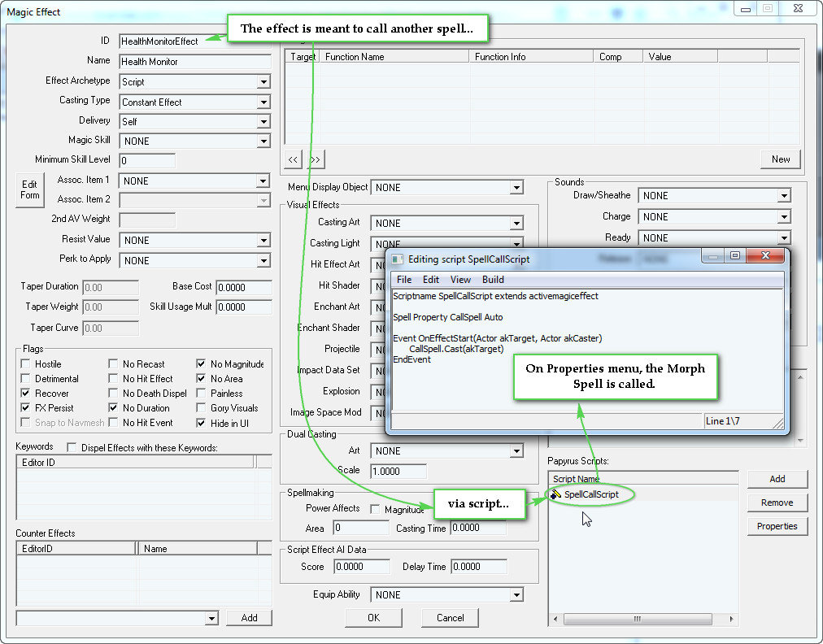Uncheck the Recover flag
The width and height of the screenshot is (823, 644).
pos(24,393)
